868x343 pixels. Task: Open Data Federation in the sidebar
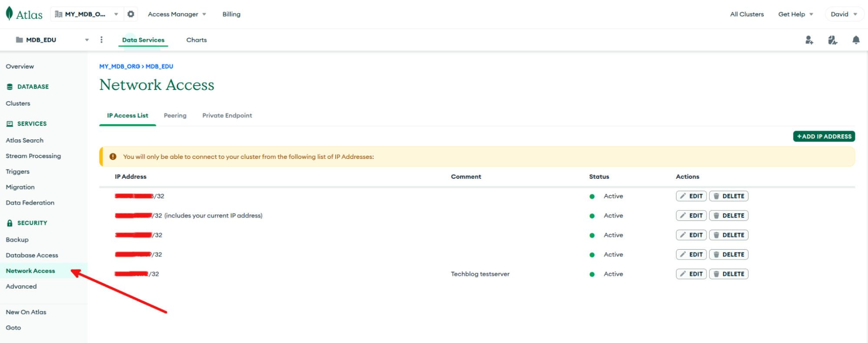point(30,203)
